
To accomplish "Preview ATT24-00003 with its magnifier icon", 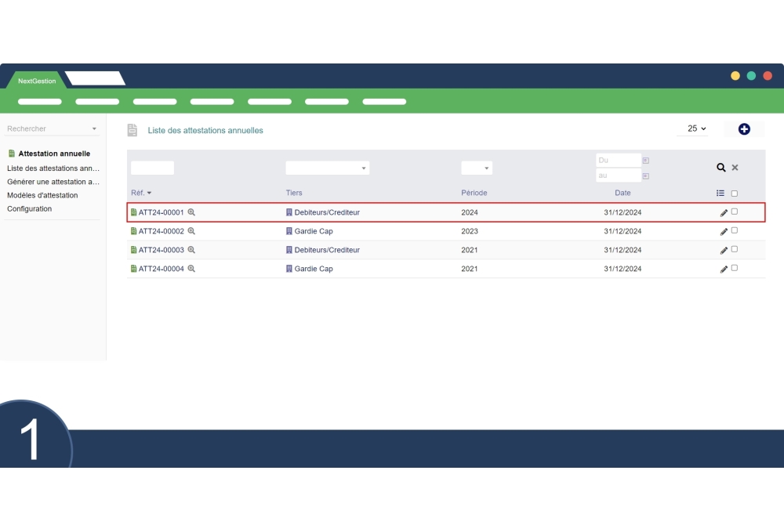I will pos(191,250).
